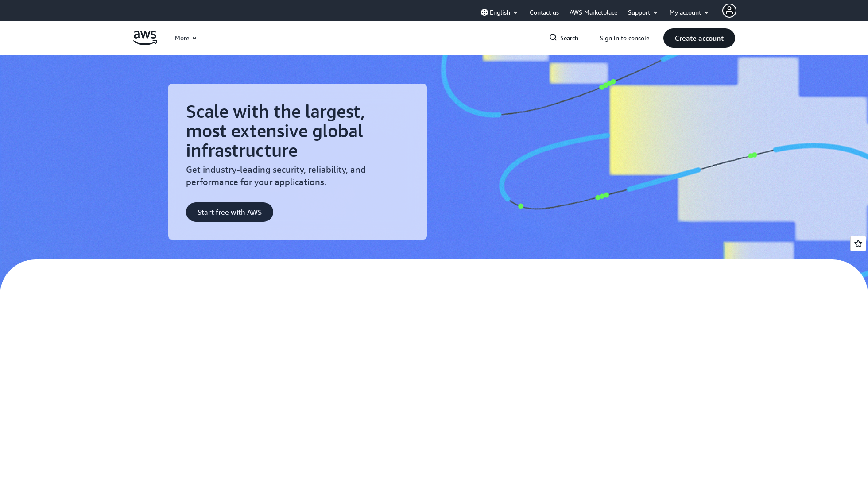
Task: Go to Contact us
Action: point(544,12)
